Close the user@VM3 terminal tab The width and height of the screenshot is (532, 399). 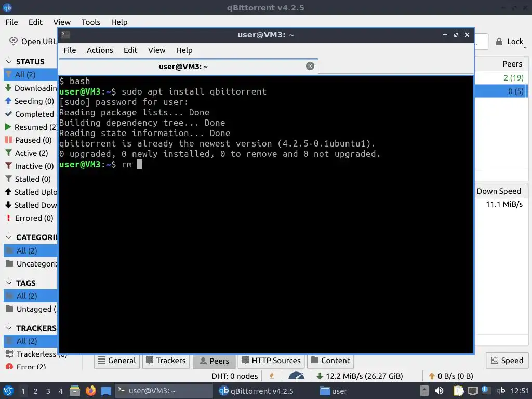[310, 66]
